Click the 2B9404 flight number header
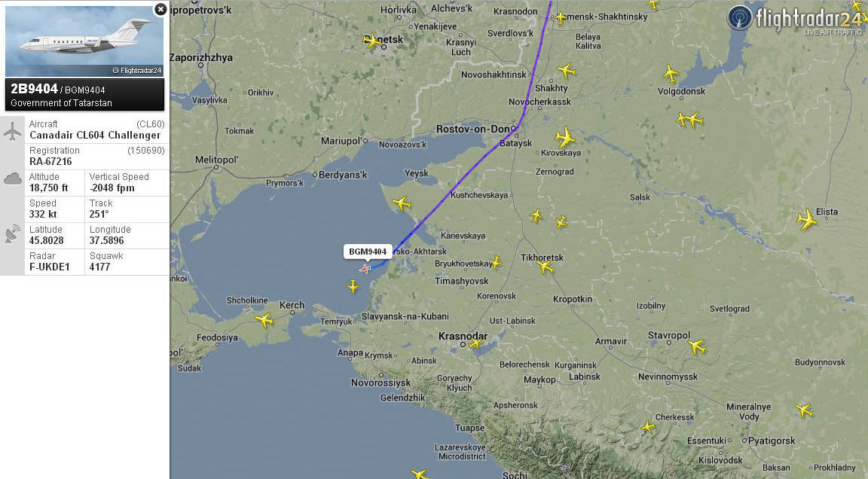Screen dimensions: 868x479 35,89
